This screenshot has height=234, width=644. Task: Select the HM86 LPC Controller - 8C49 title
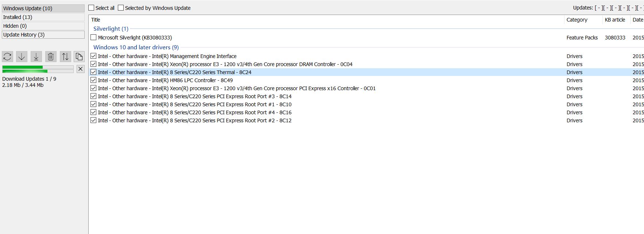point(165,80)
